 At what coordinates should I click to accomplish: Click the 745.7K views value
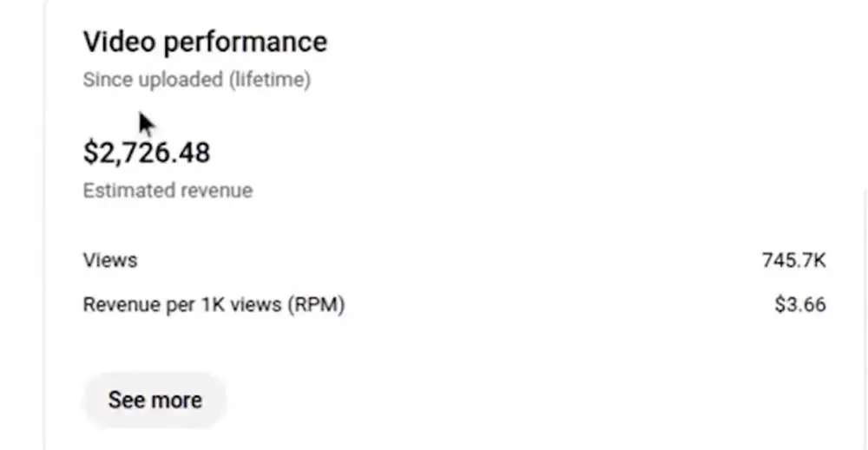click(793, 259)
